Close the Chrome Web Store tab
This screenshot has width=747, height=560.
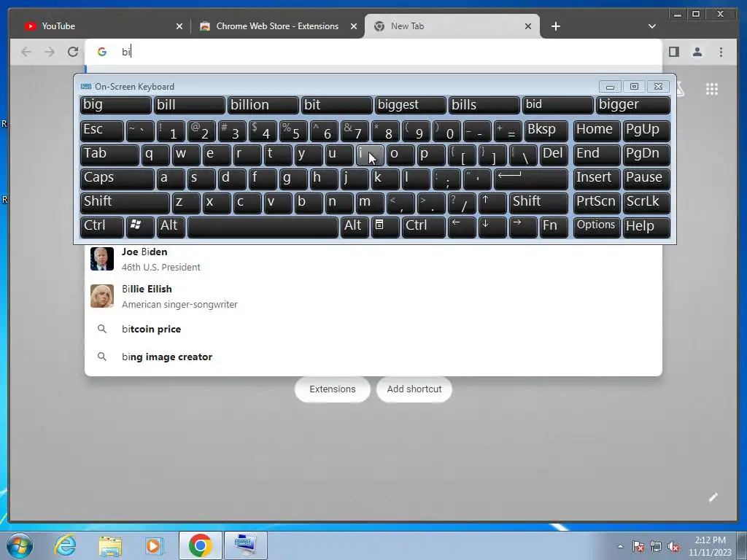point(354,26)
